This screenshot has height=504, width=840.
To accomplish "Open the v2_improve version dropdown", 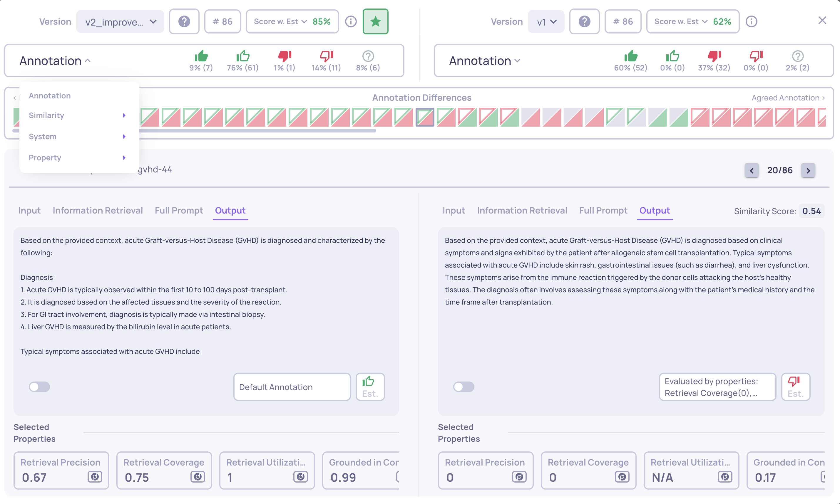I will 120,21.
